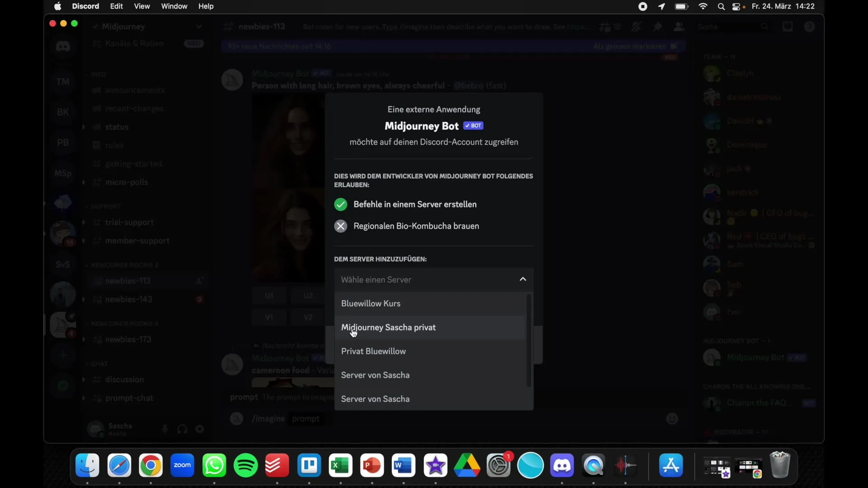Select Bluewillow Kurs from server list
The width and height of the screenshot is (868, 488).
coord(429,304)
